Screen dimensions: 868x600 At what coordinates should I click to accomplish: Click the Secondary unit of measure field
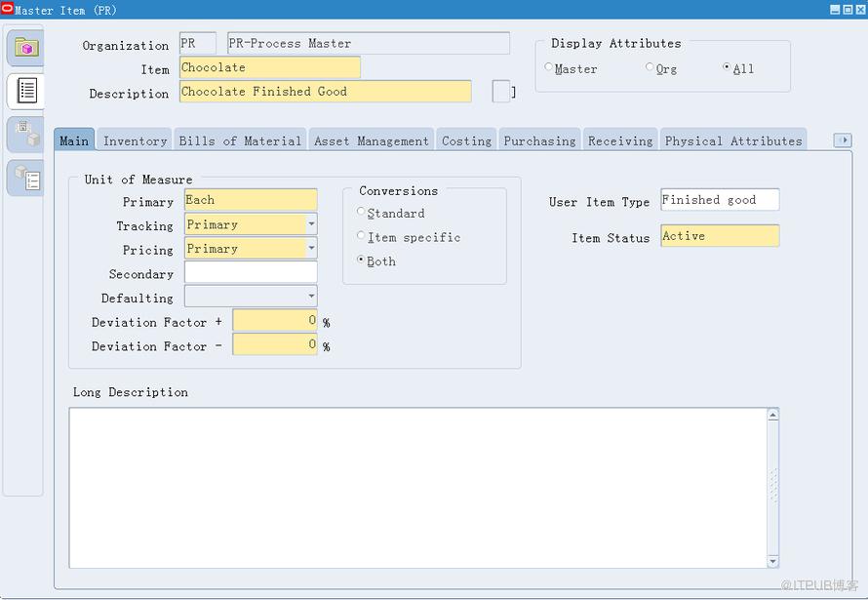pyautogui.click(x=251, y=272)
